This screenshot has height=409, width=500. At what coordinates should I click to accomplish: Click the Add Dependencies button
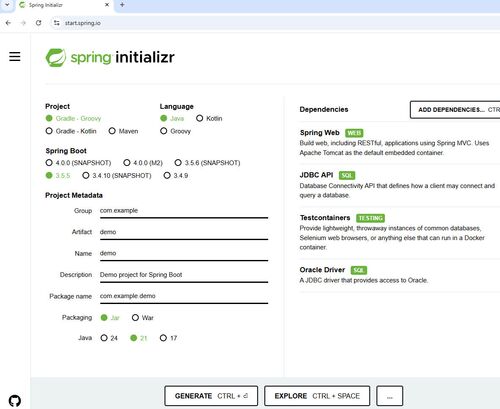click(x=455, y=110)
